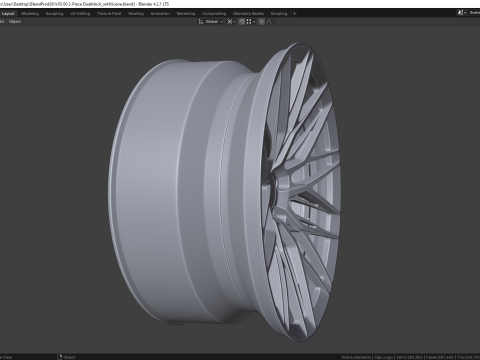The height and width of the screenshot is (360, 480).
Task: Open the Modeling workspace tab
Action: (x=30, y=14)
